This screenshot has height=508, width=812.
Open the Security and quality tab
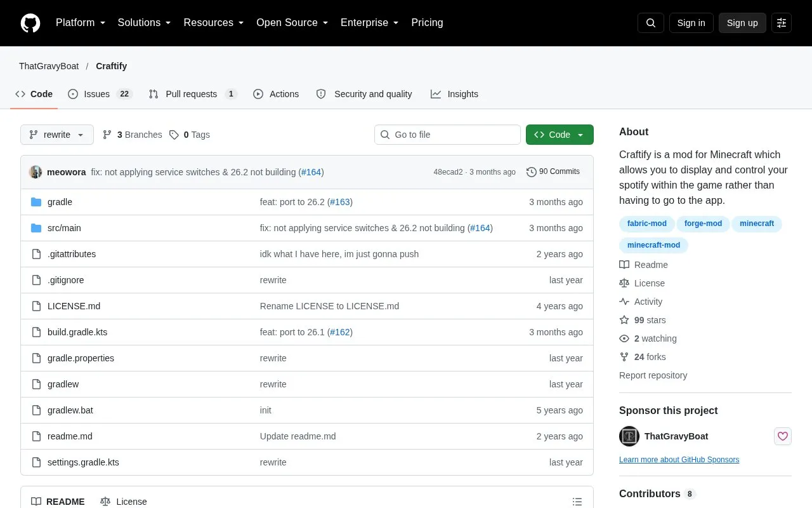point(364,94)
